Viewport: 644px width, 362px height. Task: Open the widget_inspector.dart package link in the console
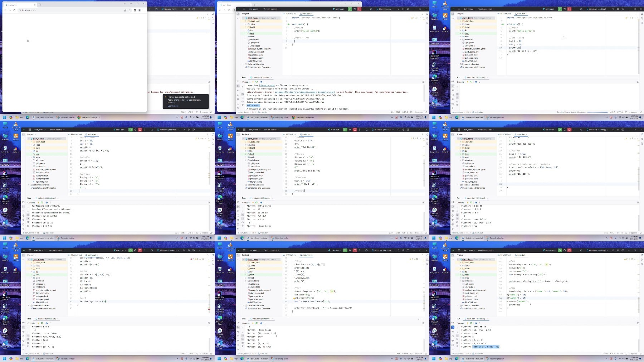(x=305, y=92)
